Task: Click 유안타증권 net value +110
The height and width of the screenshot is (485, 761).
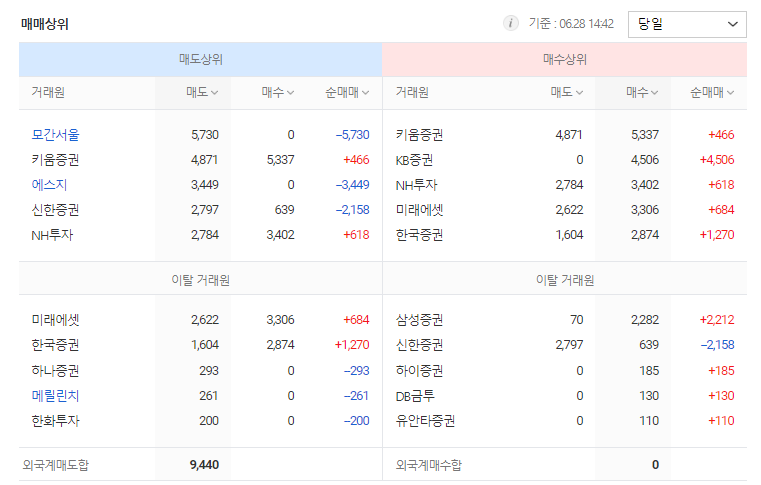Action: pyautogui.click(x=721, y=420)
